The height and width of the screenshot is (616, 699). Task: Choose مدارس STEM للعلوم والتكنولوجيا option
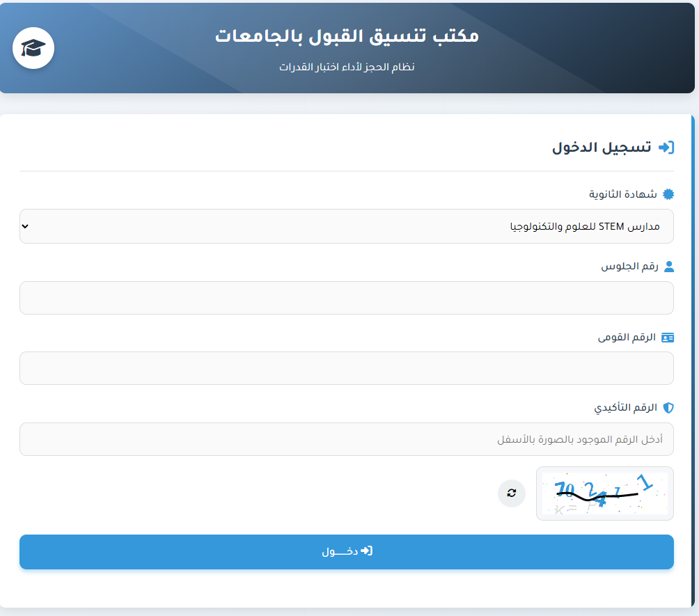click(x=347, y=226)
